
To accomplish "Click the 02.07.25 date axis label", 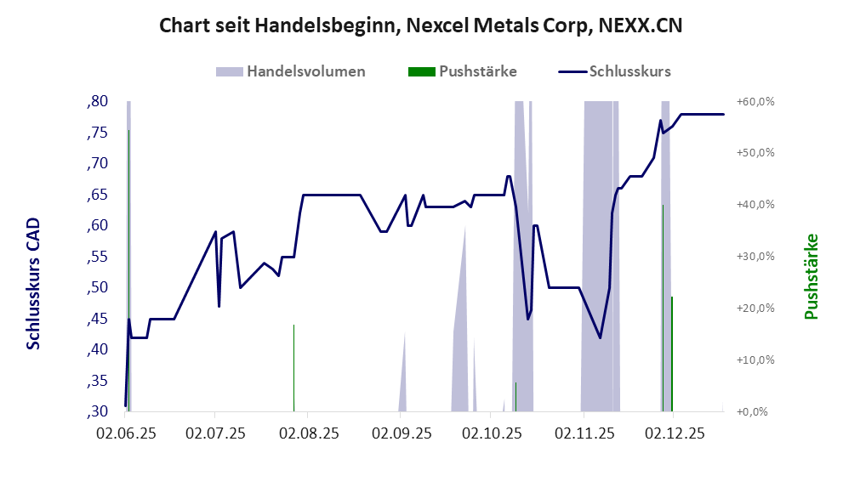I will (x=216, y=433).
